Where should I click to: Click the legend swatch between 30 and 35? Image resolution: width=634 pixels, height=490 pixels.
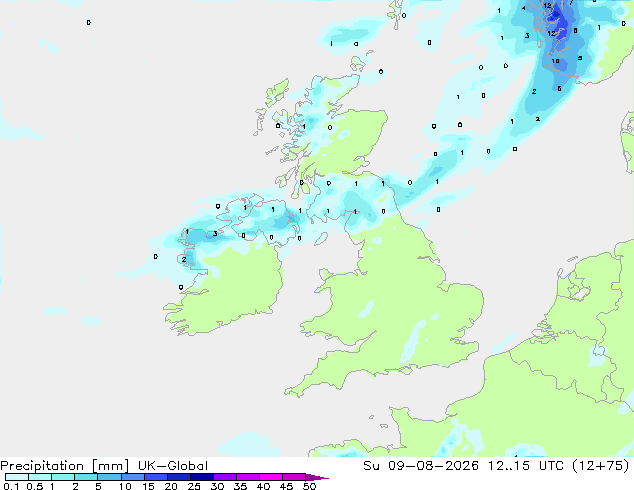click(225, 477)
